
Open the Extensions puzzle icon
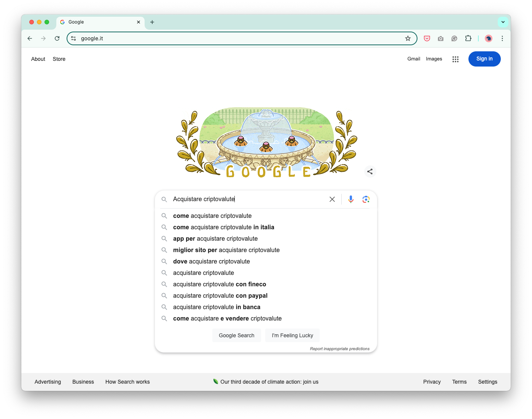pyautogui.click(x=468, y=38)
